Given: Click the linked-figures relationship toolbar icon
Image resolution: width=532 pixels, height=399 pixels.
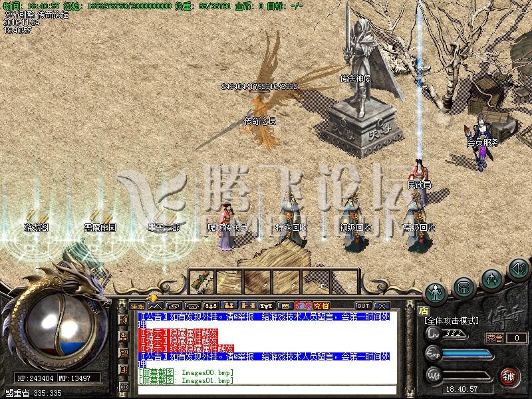Looking at the screenshot, I should click(x=247, y=306).
